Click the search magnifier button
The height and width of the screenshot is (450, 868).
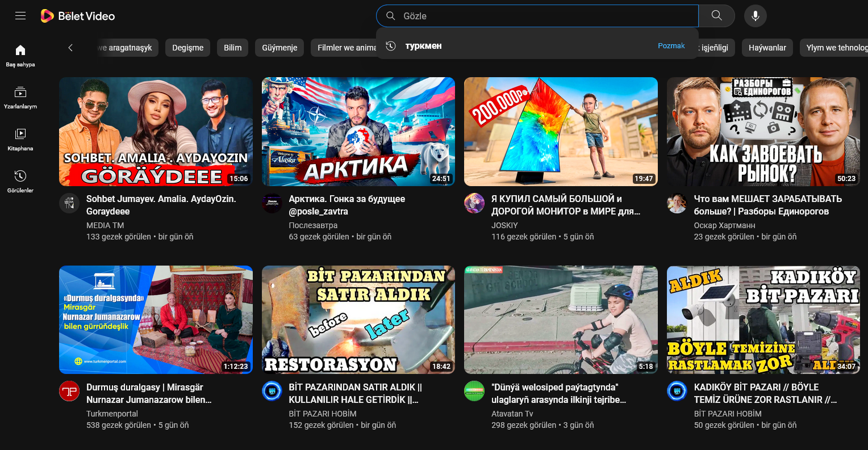click(x=717, y=16)
